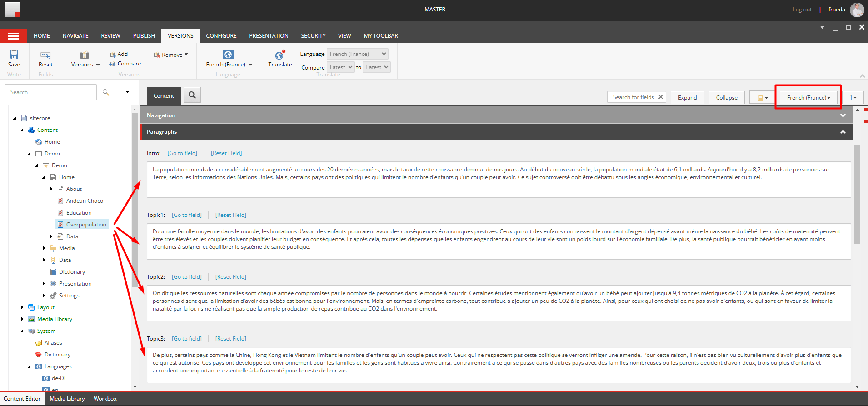Click the Compare versions icon
Image resolution: width=868 pixels, height=406 pixels.
pyautogui.click(x=112, y=64)
